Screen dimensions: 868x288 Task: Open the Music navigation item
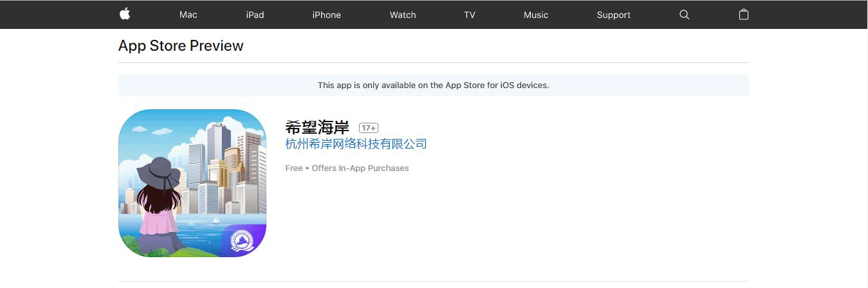[536, 15]
